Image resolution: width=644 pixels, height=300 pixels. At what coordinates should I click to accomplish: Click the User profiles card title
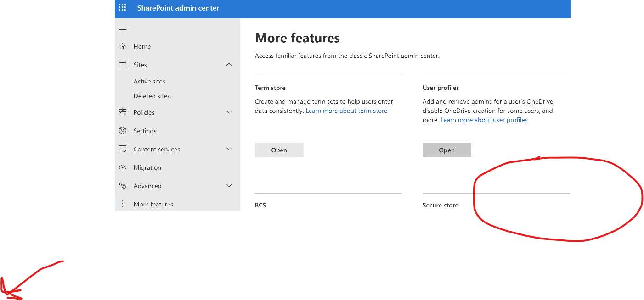click(441, 88)
